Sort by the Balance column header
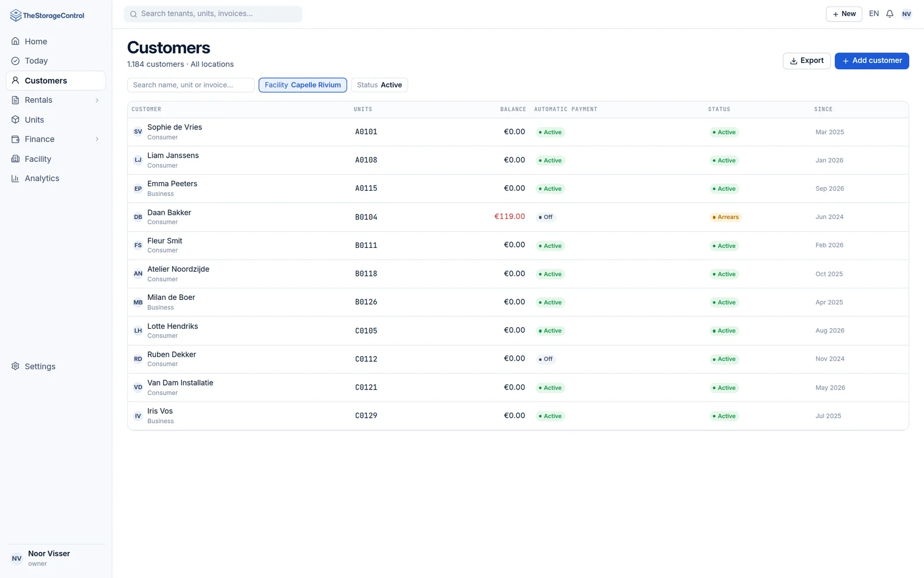This screenshot has height=578, width=924. point(513,109)
